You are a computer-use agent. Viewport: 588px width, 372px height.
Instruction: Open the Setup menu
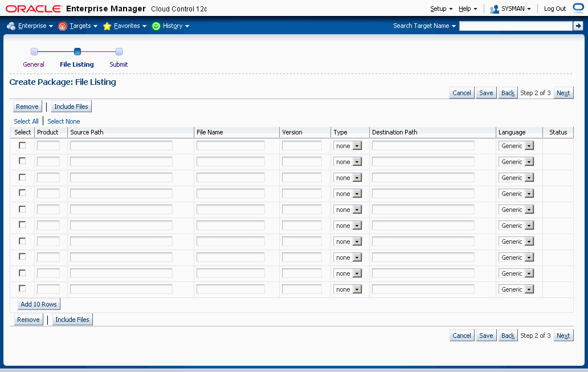pos(442,9)
